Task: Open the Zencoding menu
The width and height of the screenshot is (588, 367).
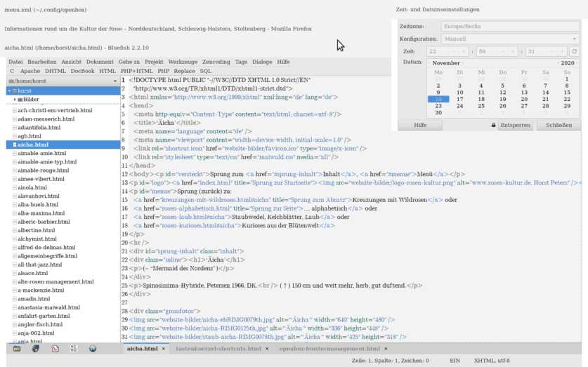Action: [x=215, y=62]
